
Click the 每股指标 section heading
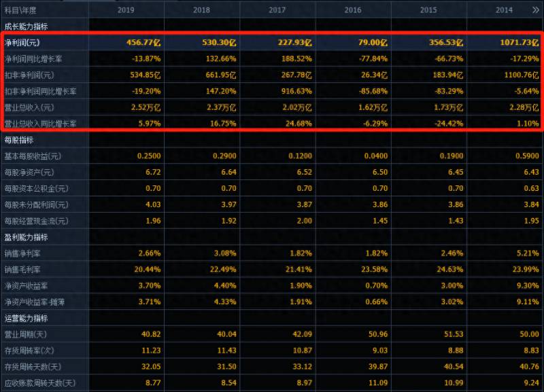(x=19, y=140)
